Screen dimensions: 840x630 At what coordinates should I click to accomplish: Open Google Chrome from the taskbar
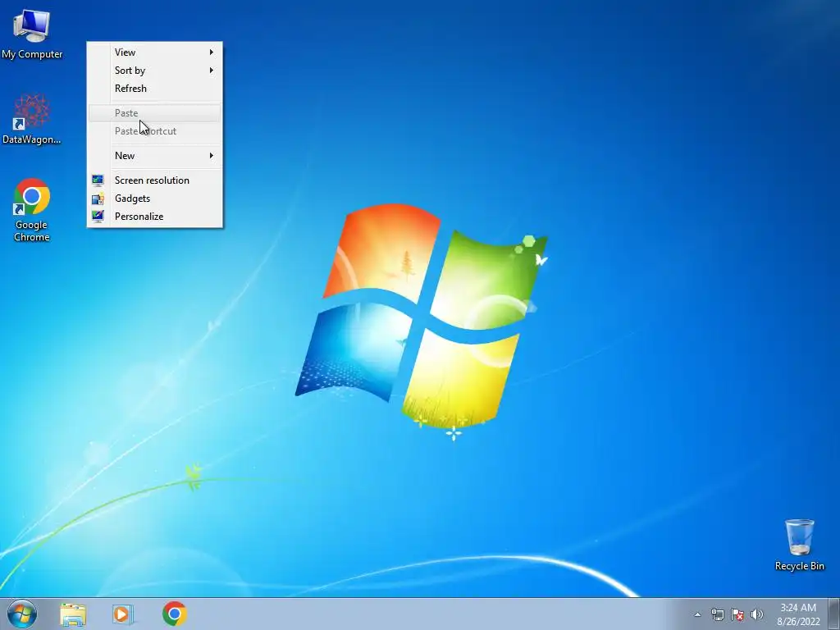pos(175,614)
